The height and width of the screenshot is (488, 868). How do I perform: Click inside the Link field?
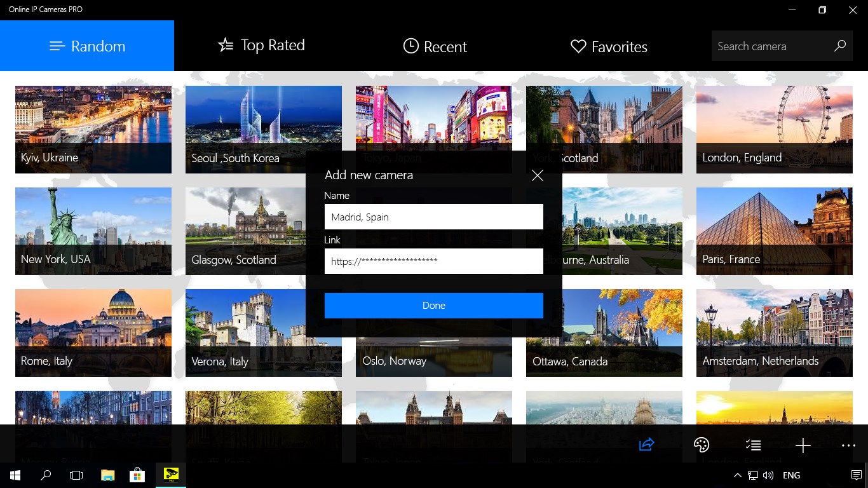(433, 261)
